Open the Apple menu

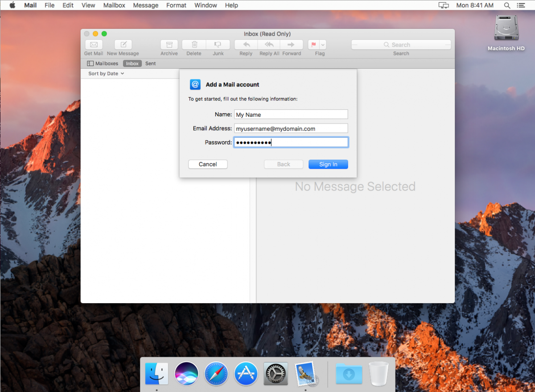[x=12, y=5]
